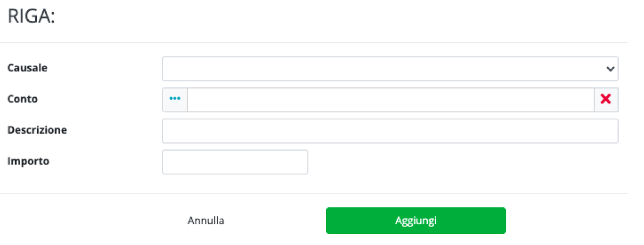Click the Descrizione field label
The width and height of the screenshot is (644, 245).
click(37, 130)
